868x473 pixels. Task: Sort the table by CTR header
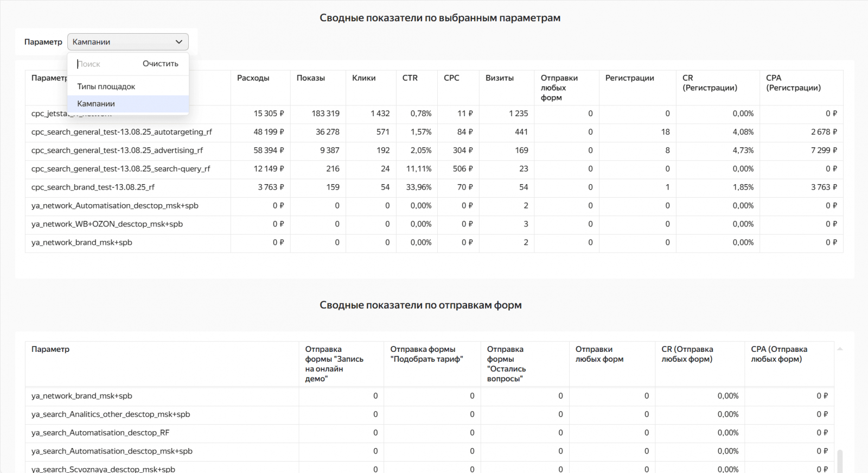pyautogui.click(x=410, y=78)
